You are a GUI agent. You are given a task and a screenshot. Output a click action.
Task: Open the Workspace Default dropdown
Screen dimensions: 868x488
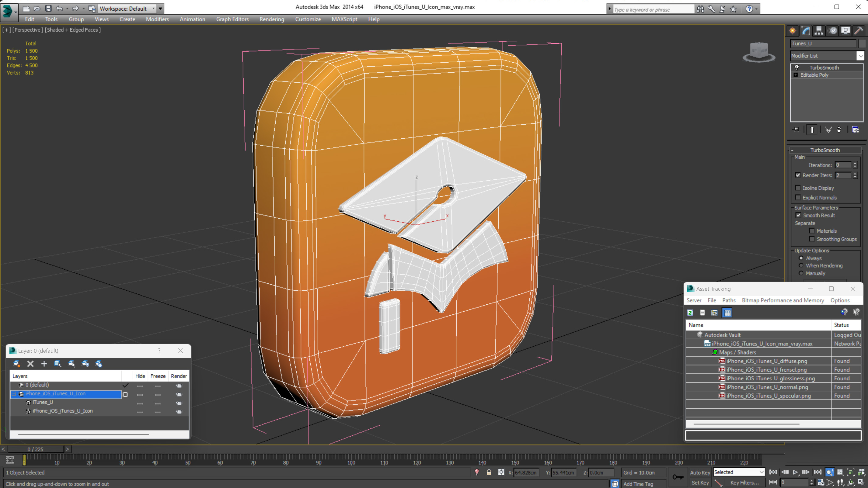154,9
